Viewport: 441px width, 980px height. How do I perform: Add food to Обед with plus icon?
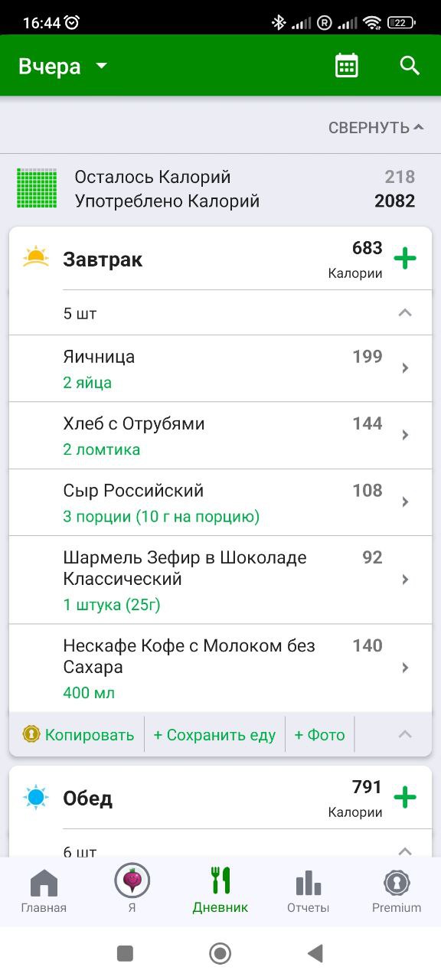pos(405,797)
